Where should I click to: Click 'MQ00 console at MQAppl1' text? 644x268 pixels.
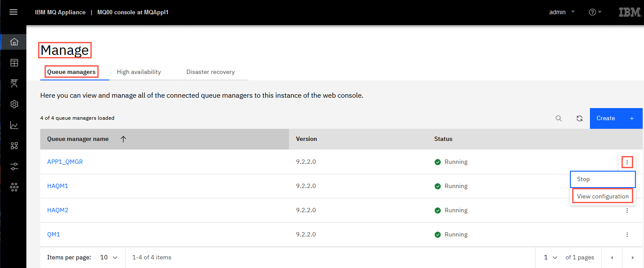[x=133, y=12]
